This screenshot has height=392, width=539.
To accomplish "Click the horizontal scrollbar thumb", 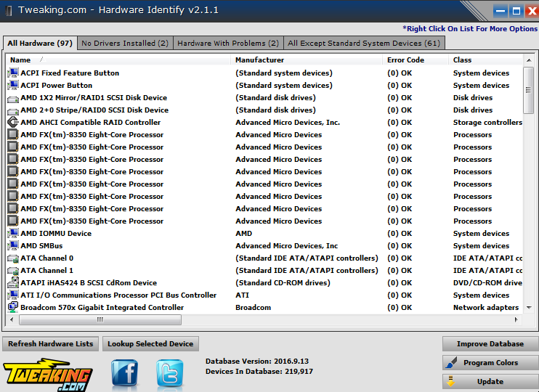I will coord(100,320).
